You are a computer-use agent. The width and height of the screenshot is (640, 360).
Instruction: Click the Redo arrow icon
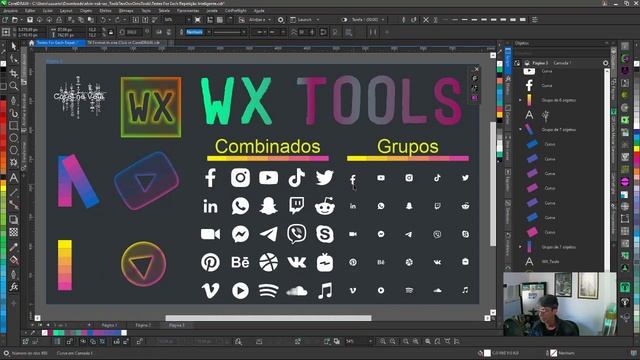tap(118, 20)
